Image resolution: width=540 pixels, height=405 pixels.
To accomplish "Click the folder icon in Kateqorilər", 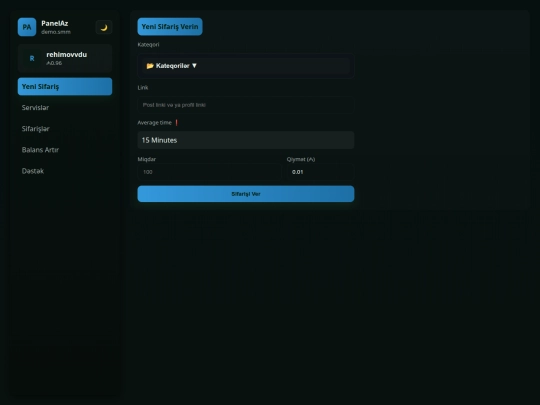I will pos(150,66).
